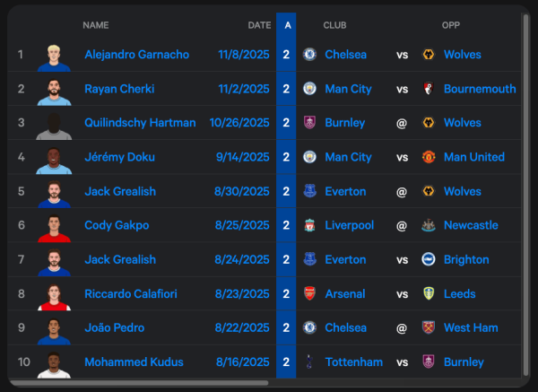Click Cody Gakpo's player headshot
Viewport: 538px width, 392px height.
point(54,226)
